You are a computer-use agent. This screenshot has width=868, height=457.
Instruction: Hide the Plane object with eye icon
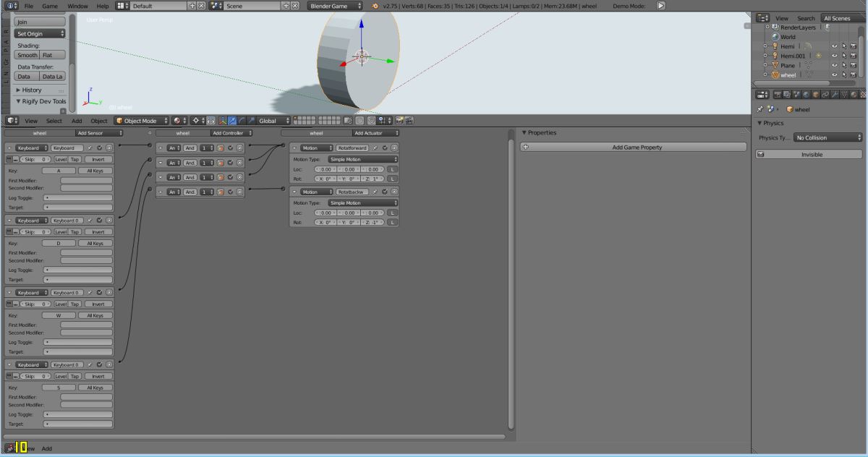(834, 65)
